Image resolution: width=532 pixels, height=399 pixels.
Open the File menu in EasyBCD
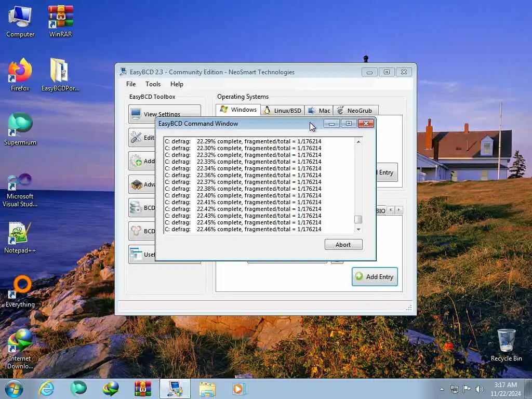click(131, 84)
